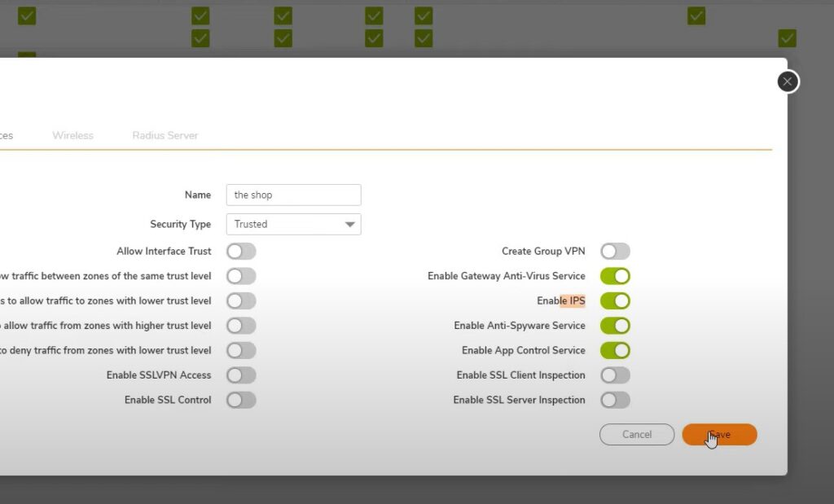Screen dimensions: 834x504
Task: Open the Security Type dropdown
Action: [x=293, y=224]
